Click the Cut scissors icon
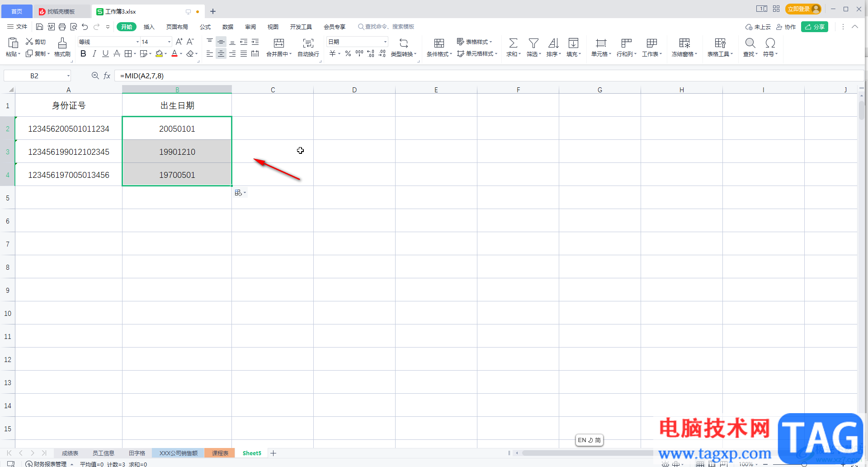 [x=29, y=42]
